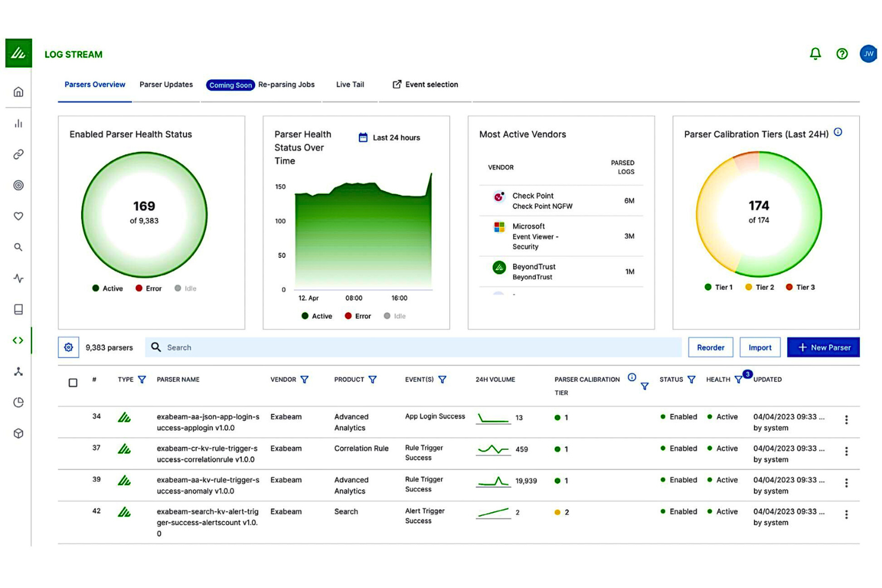Click the Exabeam logo in the top-left corner
The width and height of the screenshot is (882, 588).
18,53
